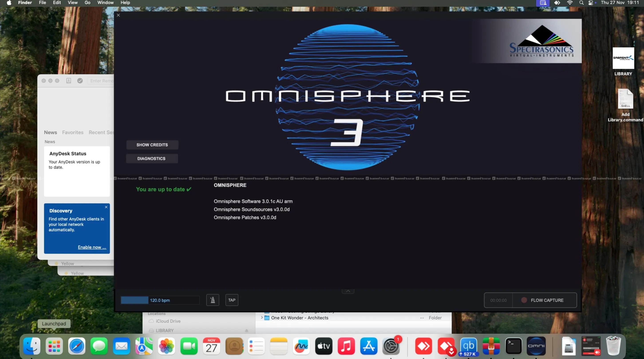Click the 00:00:00 capture timer
The image size is (644, 359).
(x=498, y=300)
